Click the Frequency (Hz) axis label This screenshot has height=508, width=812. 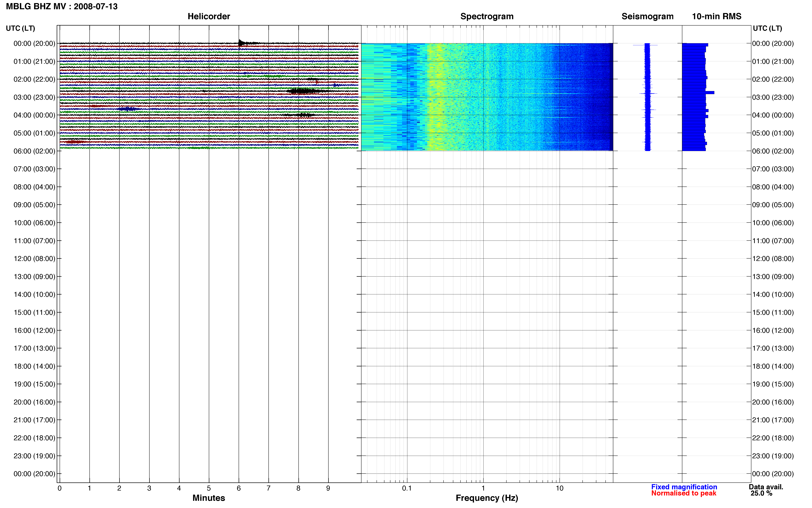(x=487, y=498)
